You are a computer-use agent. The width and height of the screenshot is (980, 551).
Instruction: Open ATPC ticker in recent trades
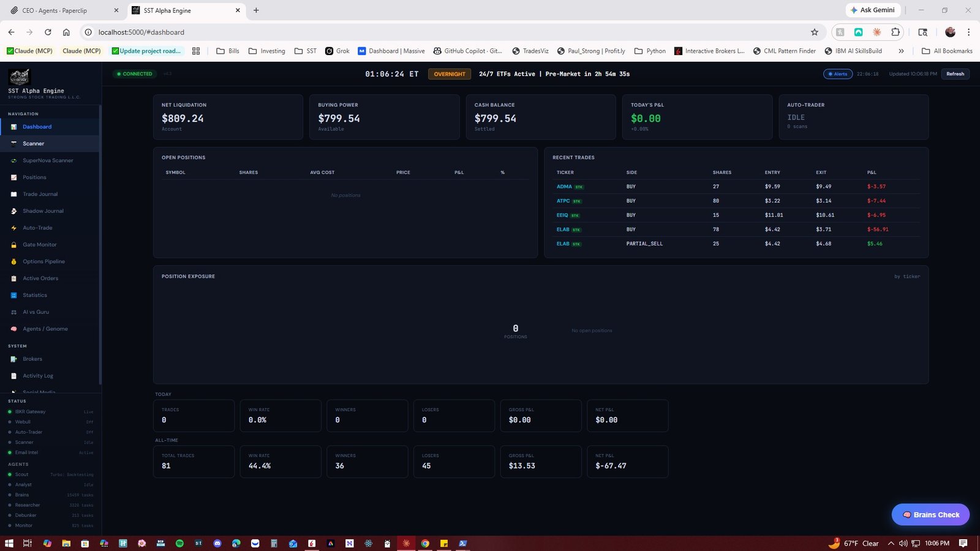click(563, 201)
